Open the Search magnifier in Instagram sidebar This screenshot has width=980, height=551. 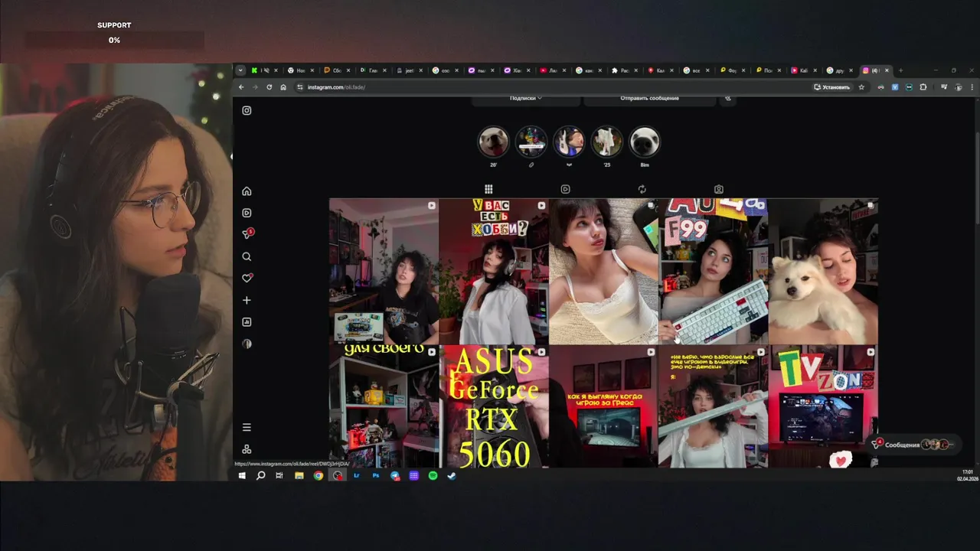pos(247,256)
